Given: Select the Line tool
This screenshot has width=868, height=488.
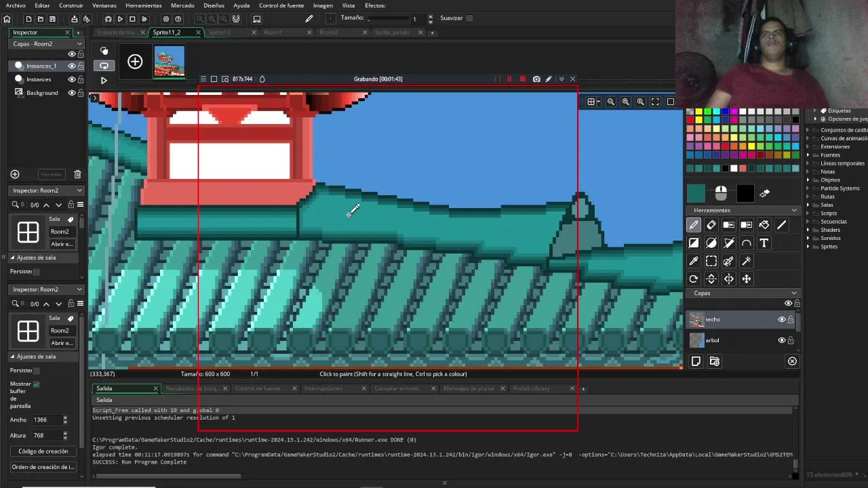Looking at the screenshot, I should (782, 225).
